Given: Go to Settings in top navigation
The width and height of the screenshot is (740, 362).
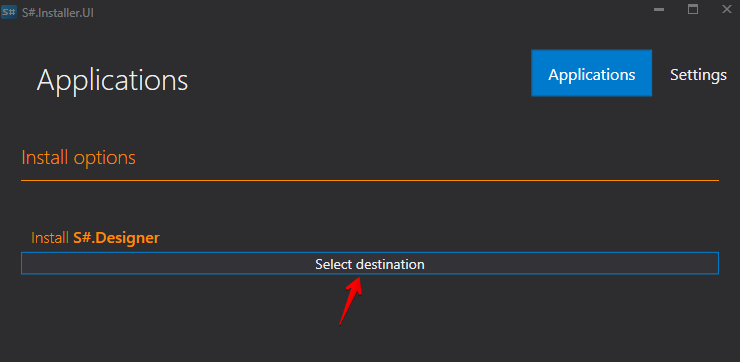Looking at the screenshot, I should (x=698, y=75).
